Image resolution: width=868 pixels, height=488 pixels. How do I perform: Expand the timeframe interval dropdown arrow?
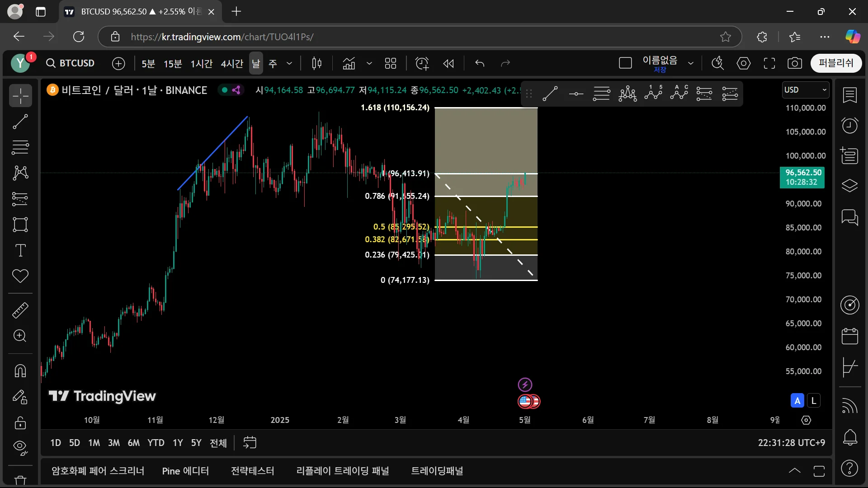pyautogui.click(x=289, y=64)
